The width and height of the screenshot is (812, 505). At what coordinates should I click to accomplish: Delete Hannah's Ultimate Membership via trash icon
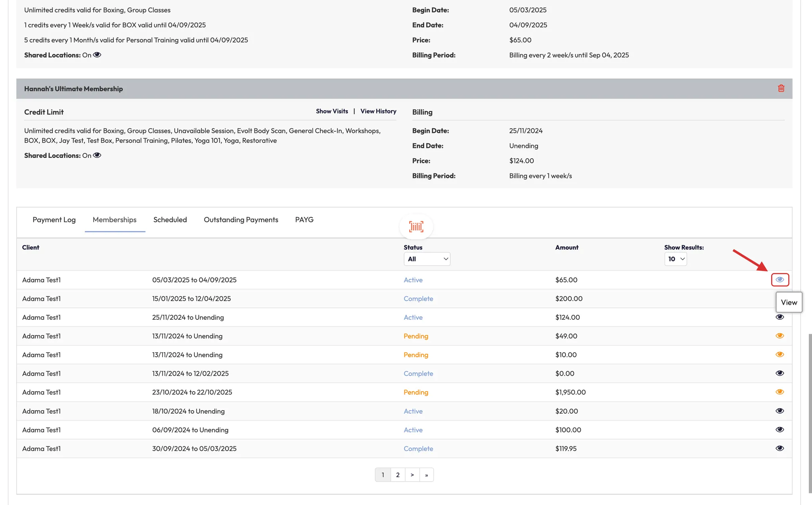click(781, 88)
